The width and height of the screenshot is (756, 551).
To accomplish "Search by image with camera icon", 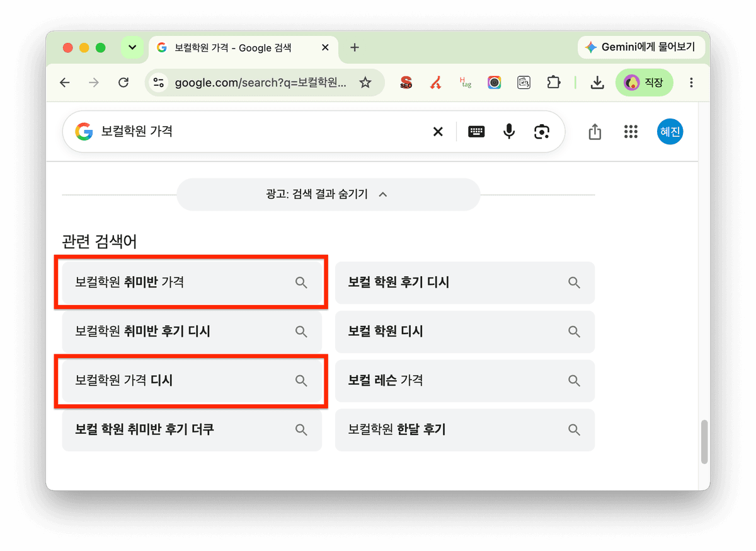I will tap(542, 132).
